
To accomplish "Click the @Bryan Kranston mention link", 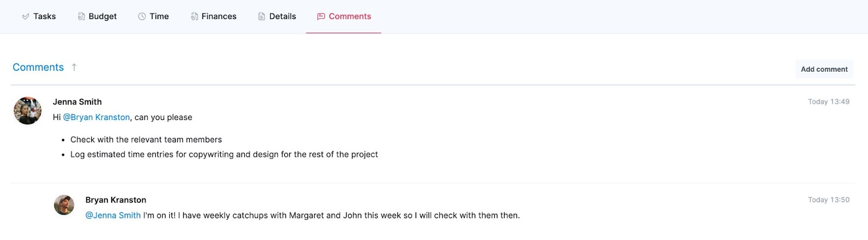I will (97, 117).
